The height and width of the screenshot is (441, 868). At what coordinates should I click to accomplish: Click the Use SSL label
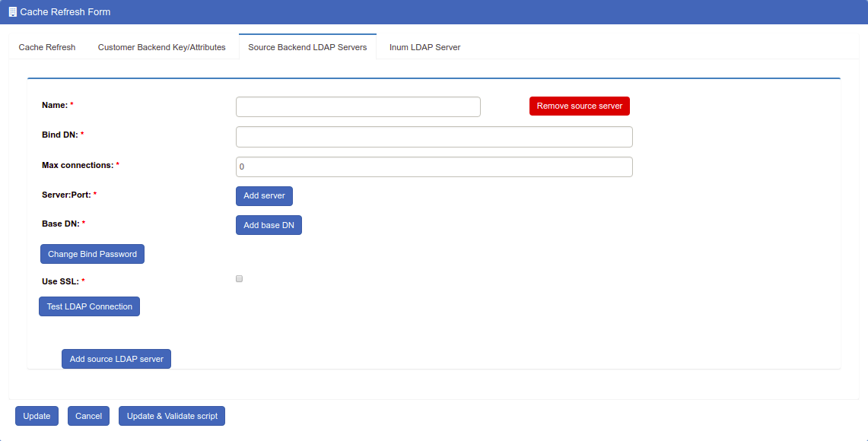point(61,281)
